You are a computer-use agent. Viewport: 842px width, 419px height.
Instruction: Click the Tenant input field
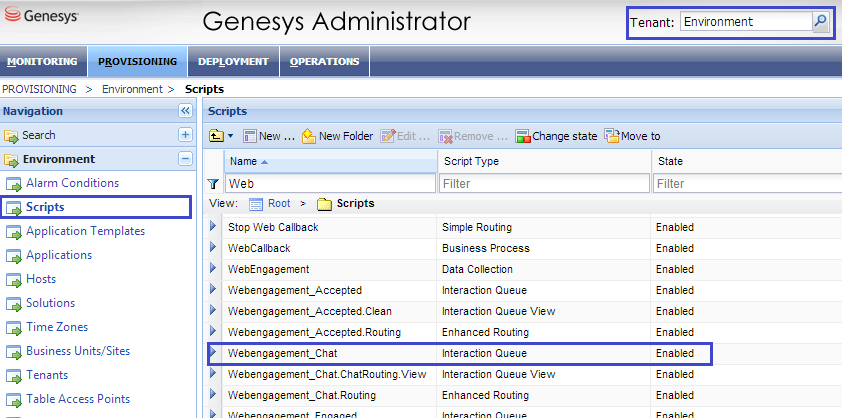[746, 22]
